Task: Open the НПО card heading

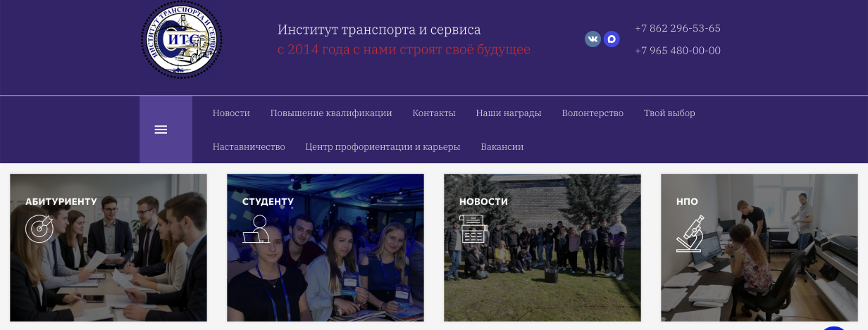Action: pyautogui.click(x=687, y=201)
